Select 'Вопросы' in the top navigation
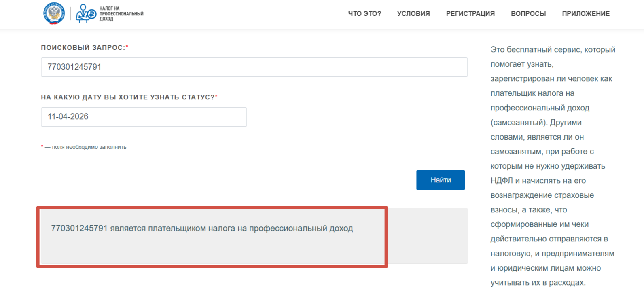 528,14
